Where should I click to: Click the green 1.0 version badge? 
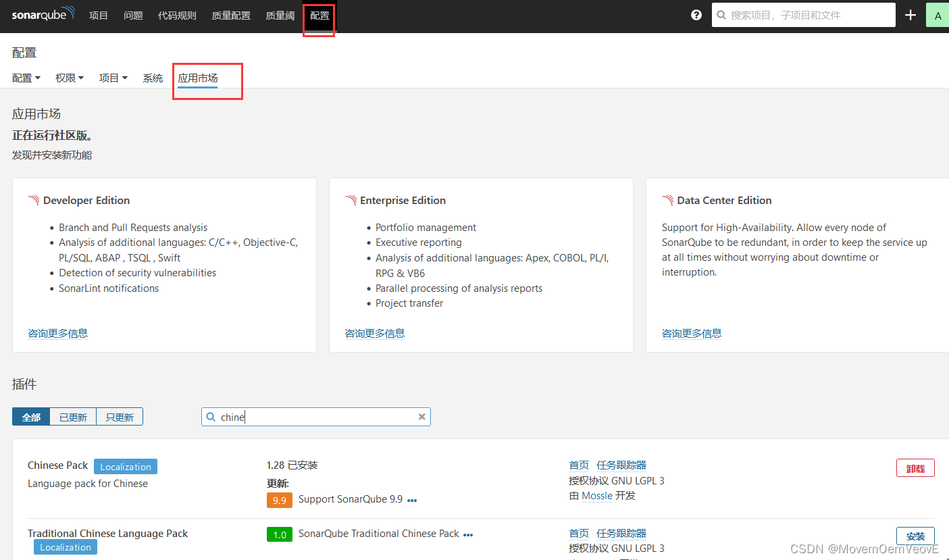coord(280,534)
